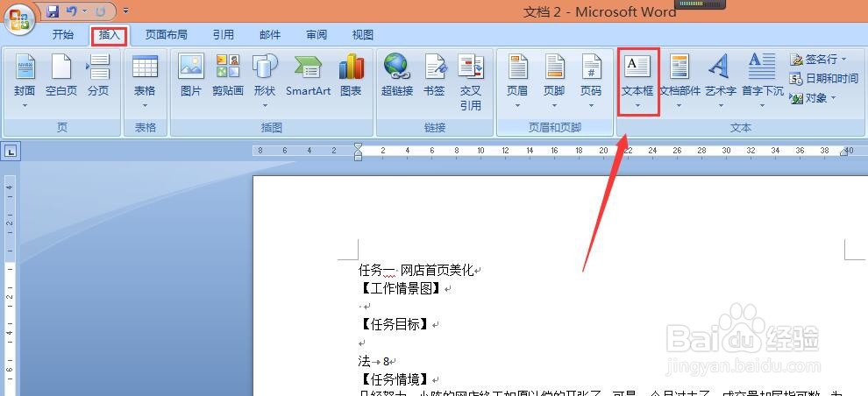Image resolution: width=868 pixels, height=396 pixels.
Task: Expand the arrow under 页脚
Action: coord(554,105)
